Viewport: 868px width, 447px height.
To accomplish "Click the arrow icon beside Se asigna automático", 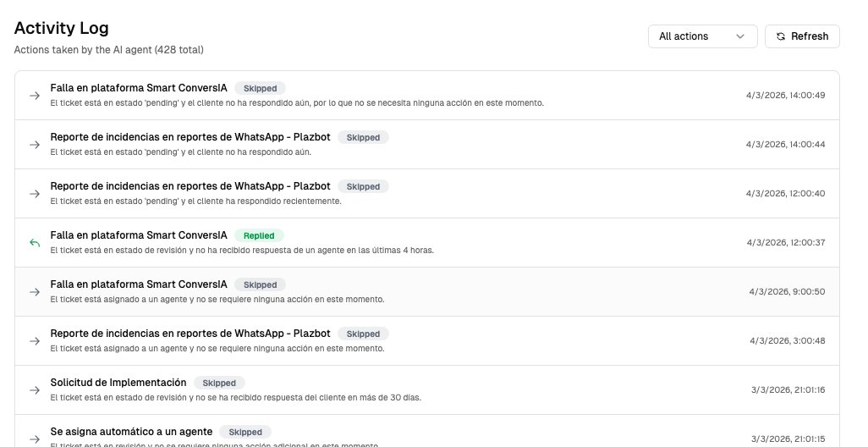I will (x=35, y=439).
